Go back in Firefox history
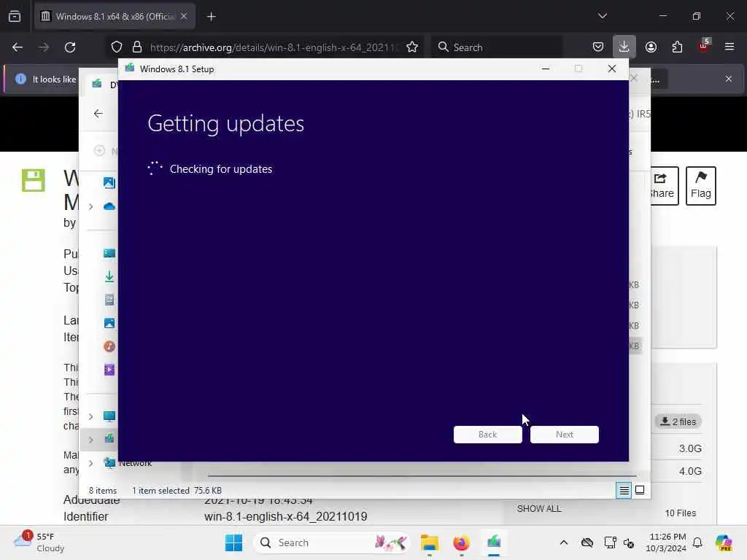This screenshot has height=560, width=747. point(18,47)
